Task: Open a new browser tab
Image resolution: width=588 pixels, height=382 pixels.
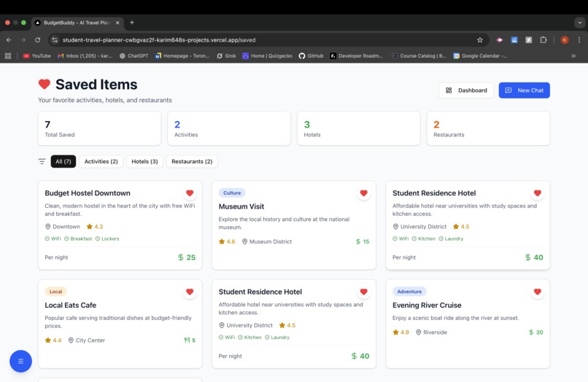Action: (x=131, y=23)
